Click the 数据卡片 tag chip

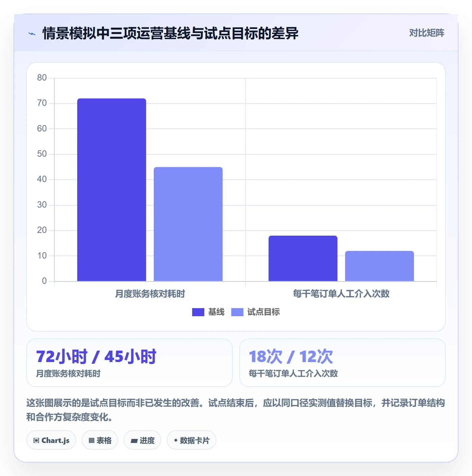click(x=191, y=440)
